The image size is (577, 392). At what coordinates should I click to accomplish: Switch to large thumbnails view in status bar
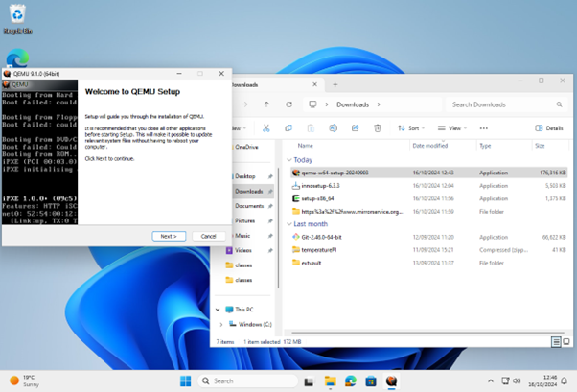click(565, 341)
